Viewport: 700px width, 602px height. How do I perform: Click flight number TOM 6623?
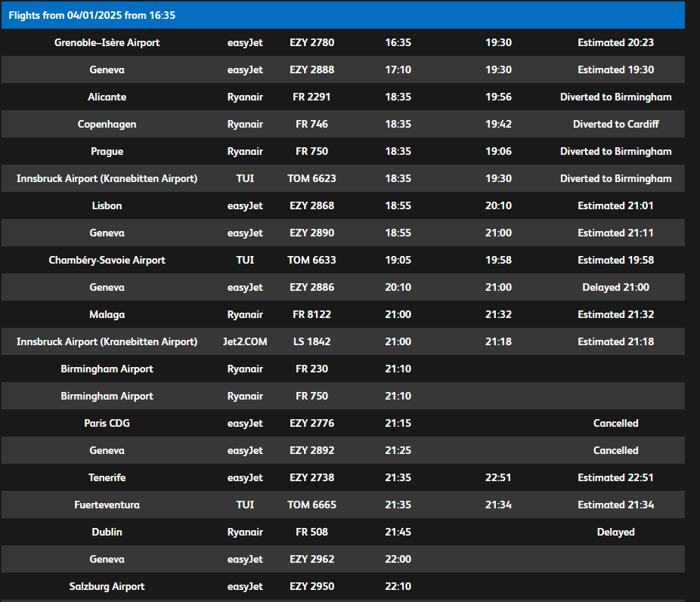pos(311,178)
